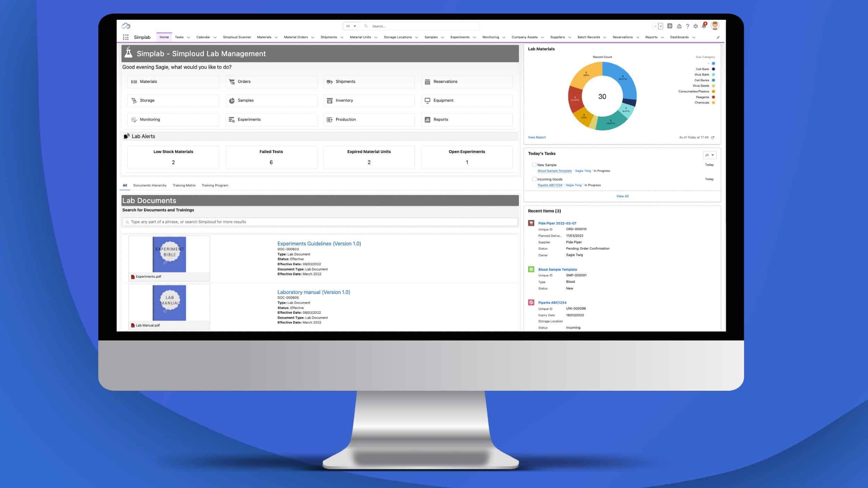Toggle the favorites star icon
Screen dimensions: 868x488
click(x=655, y=26)
